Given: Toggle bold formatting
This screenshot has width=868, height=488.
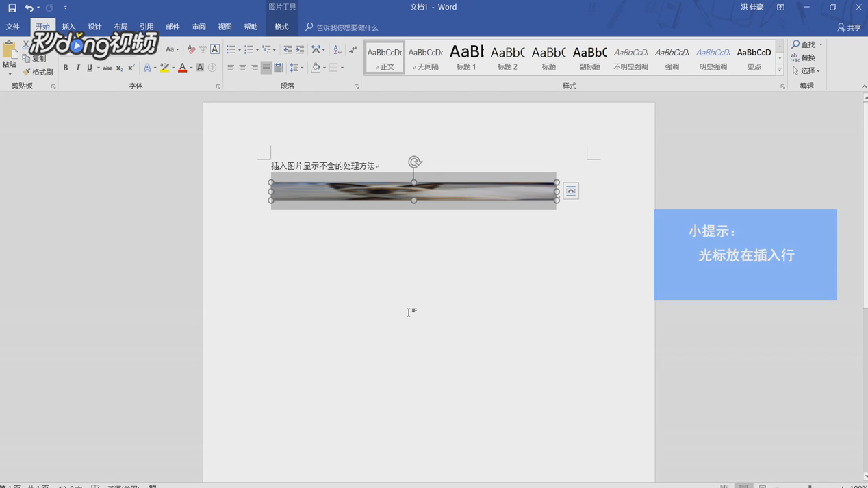Looking at the screenshot, I should pos(66,67).
